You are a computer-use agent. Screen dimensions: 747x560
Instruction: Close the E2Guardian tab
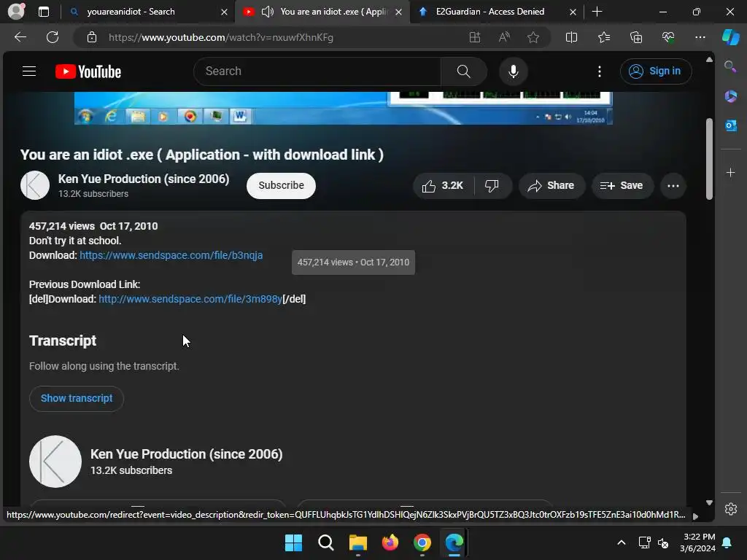(x=573, y=12)
